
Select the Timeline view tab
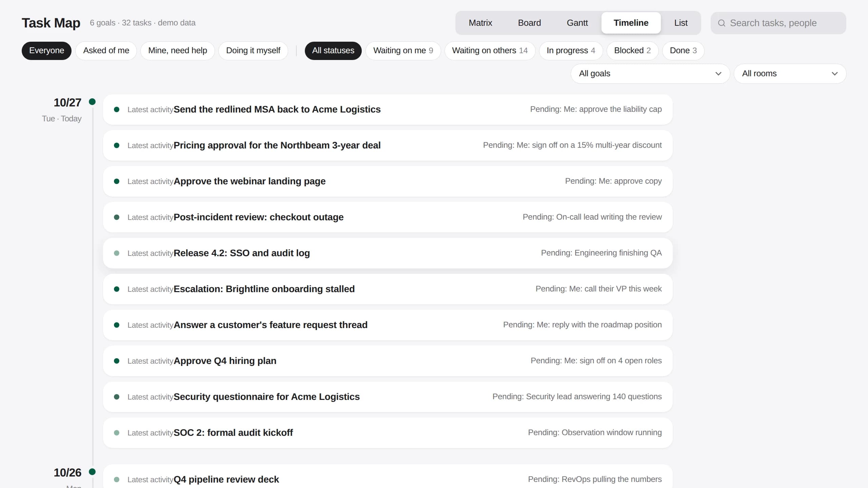tap(631, 23)
